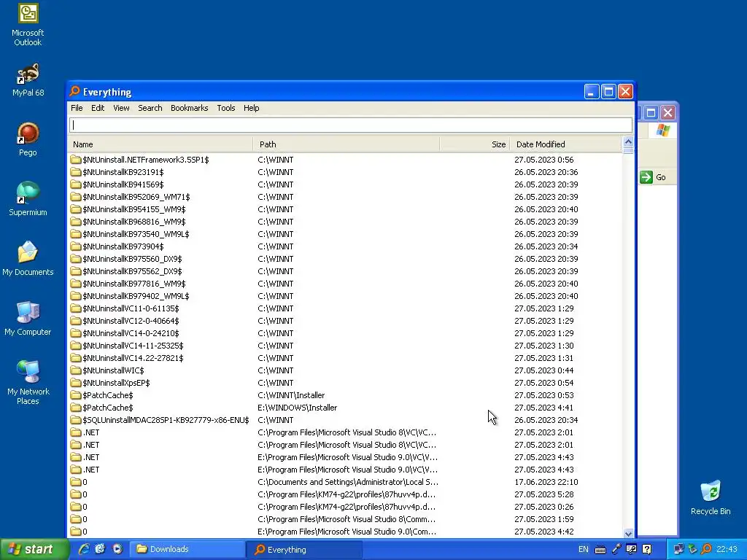Click the help question mark in language bar
This screenshot has width=747, height=560.
coord(646,549)
